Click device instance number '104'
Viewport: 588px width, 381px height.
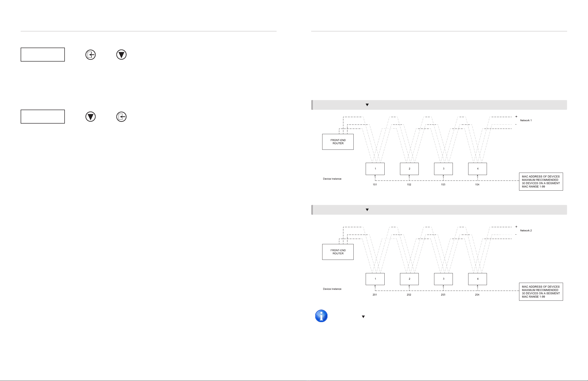(477, 185)
